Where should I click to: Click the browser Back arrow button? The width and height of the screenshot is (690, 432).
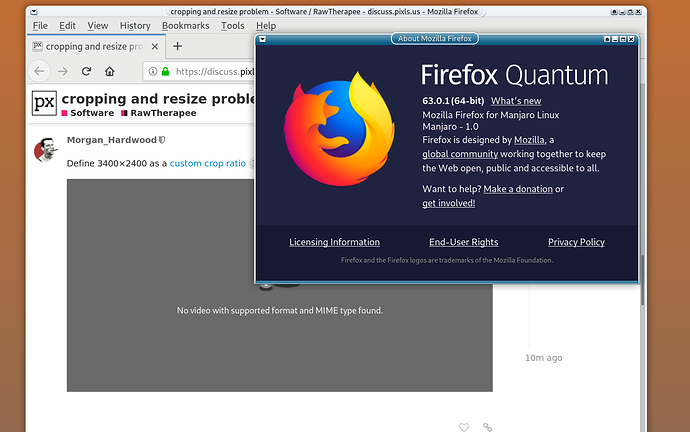point(39,71)
